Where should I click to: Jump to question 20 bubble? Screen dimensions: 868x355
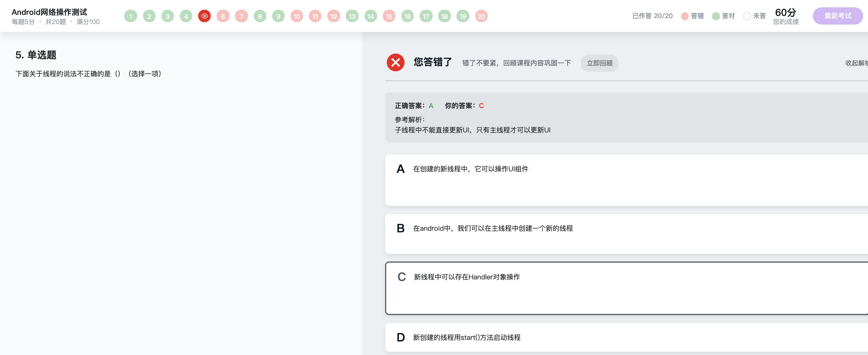tap(482, 16)
